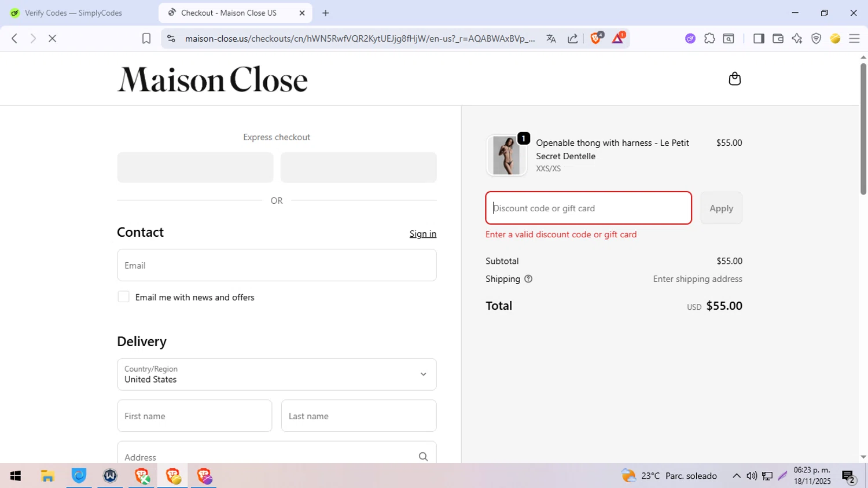
Task: Open the Brave Wallet icon
Action: tap(778, 38)
